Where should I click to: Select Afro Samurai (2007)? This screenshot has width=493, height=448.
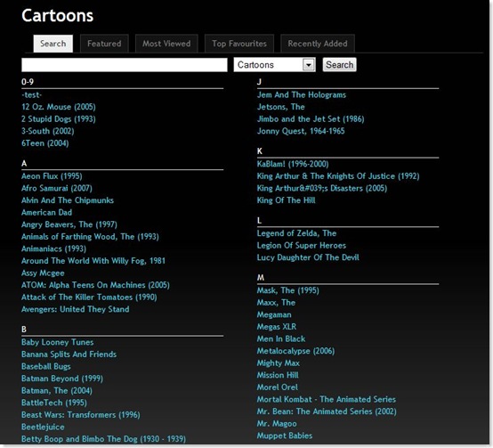pos(57,189)
